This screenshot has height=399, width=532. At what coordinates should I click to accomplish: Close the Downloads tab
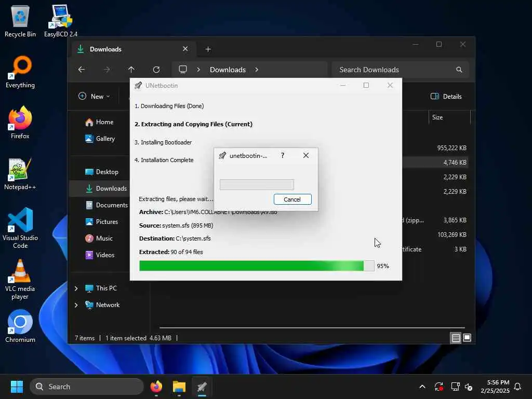coord(185,49)
